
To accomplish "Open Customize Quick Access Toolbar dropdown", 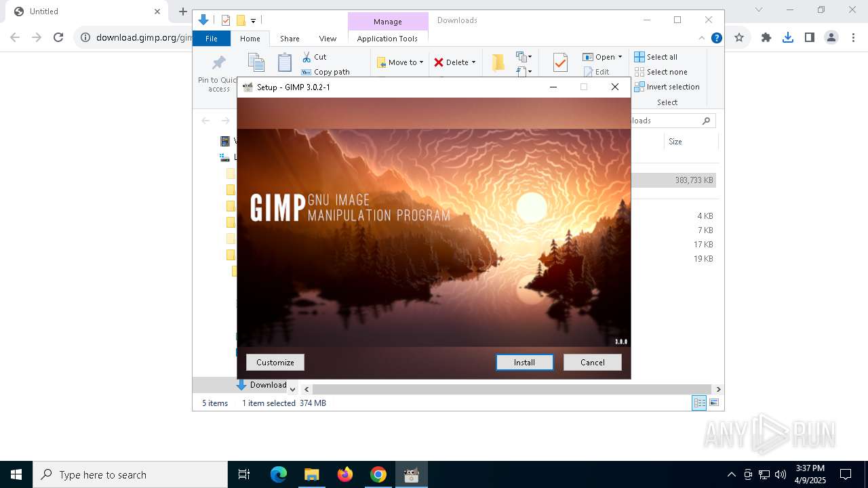I will [253, 21].
